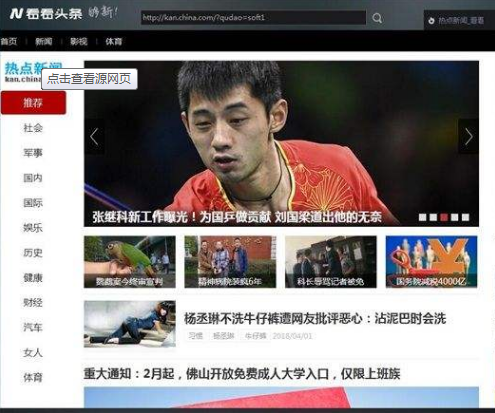Open the 佛山开放免费成人大学 headline
495x413 pixels.
[x=242, y=374]
